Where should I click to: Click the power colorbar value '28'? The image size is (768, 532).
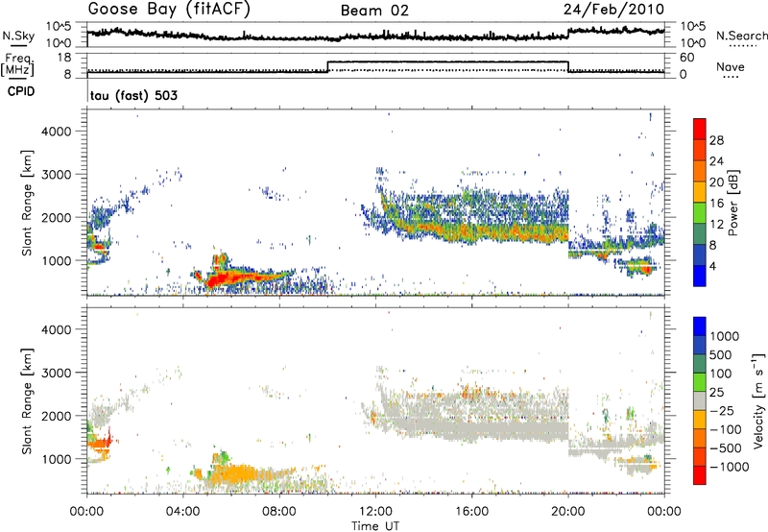tap(716, 140)
